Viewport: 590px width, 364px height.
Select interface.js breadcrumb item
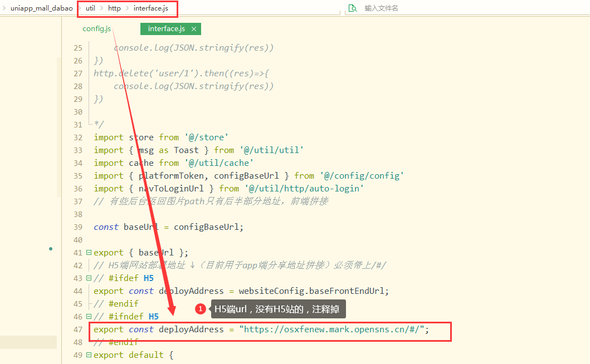click(x=151, y=8)
